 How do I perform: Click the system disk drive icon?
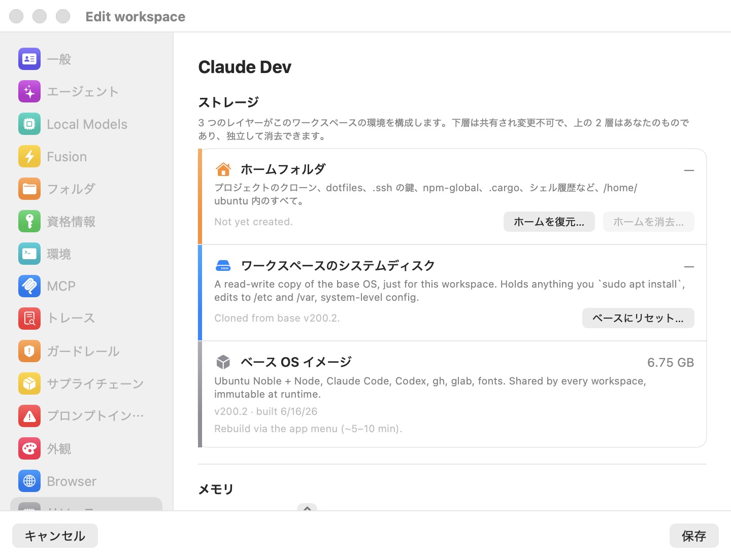[x=223, y=265]
